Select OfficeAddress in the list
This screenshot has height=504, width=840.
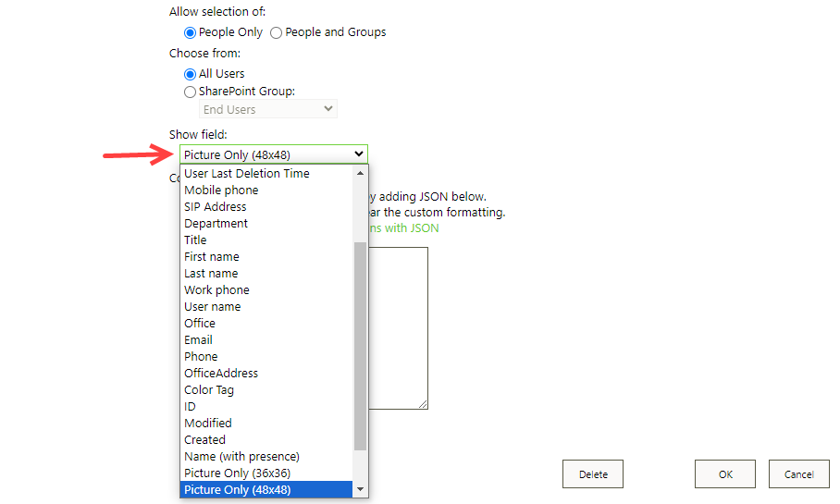pos(266,373)
